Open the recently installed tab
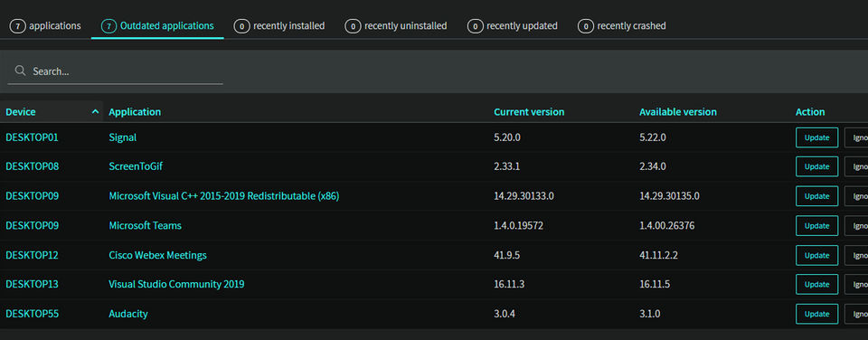Viewport: 868px width, 340px height. click(279, 26)
